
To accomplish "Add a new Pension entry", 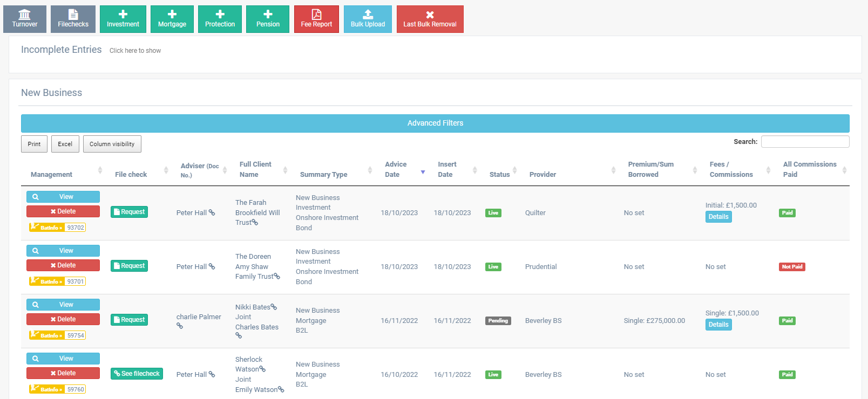I will click(x=268, y=19).
